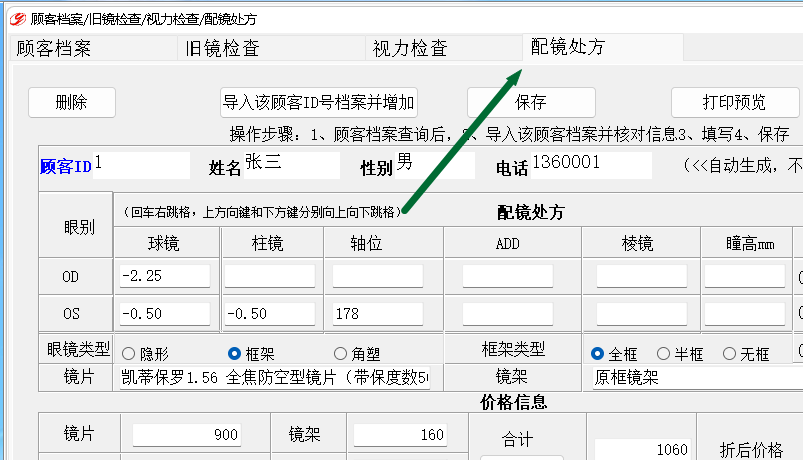Click the 瞳高mm column header
This screenshot has height=460, width=803.
click(x=750, y=243)
